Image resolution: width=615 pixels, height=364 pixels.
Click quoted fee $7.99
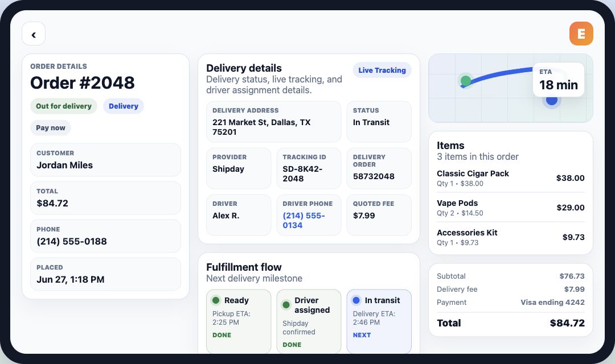click(x=363, y=216)
